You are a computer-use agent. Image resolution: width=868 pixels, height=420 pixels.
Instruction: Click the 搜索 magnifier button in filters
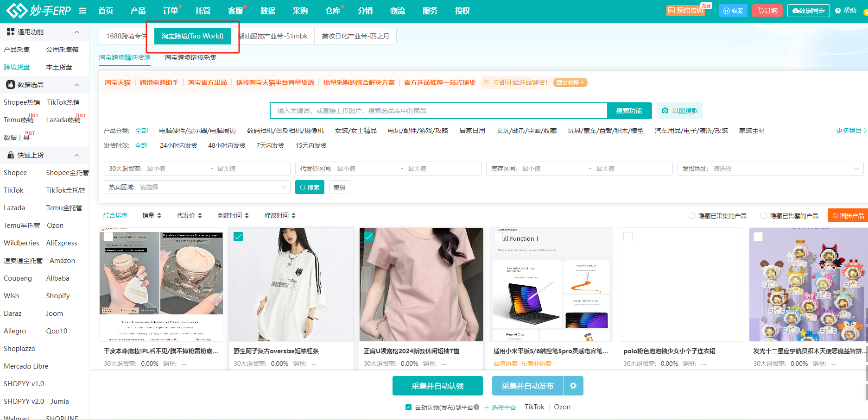pyautogui.click(x=310, y=187)
